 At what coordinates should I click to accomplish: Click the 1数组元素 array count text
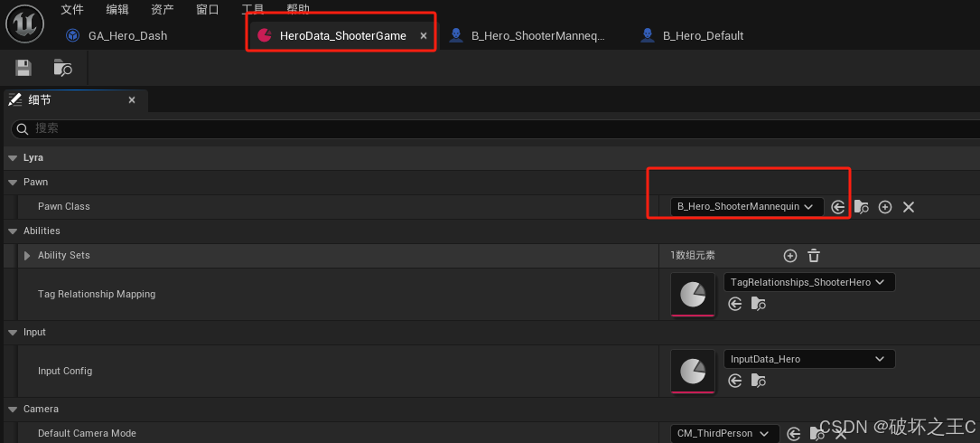pos(693,255)
